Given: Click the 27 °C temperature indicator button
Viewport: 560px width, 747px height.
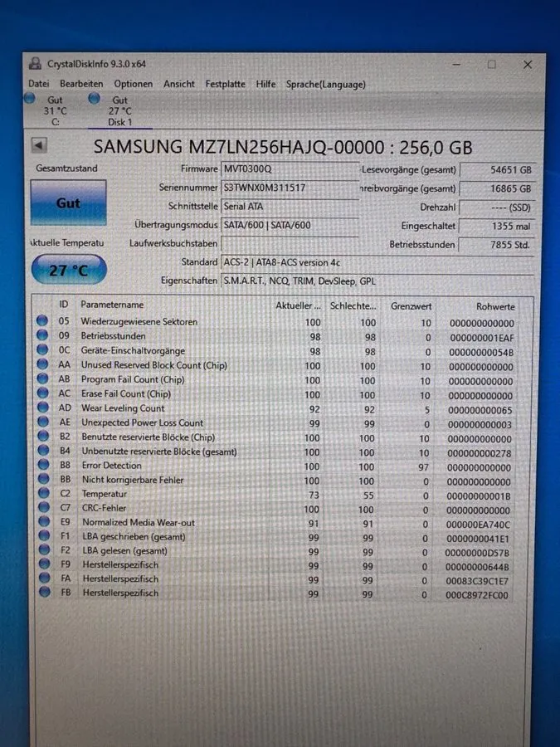Looking at the screenshot, I should pyautogui.click(x=69, y=270).
